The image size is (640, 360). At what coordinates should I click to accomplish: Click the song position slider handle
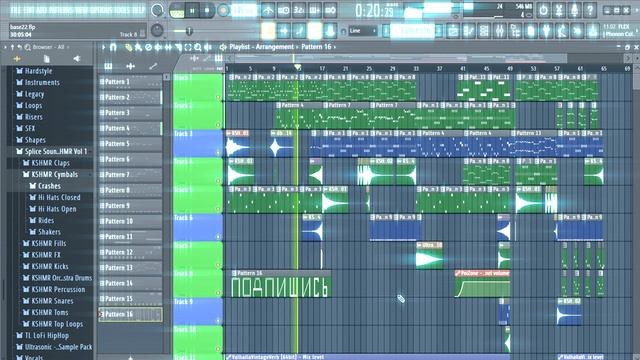[x=189, y=31]
